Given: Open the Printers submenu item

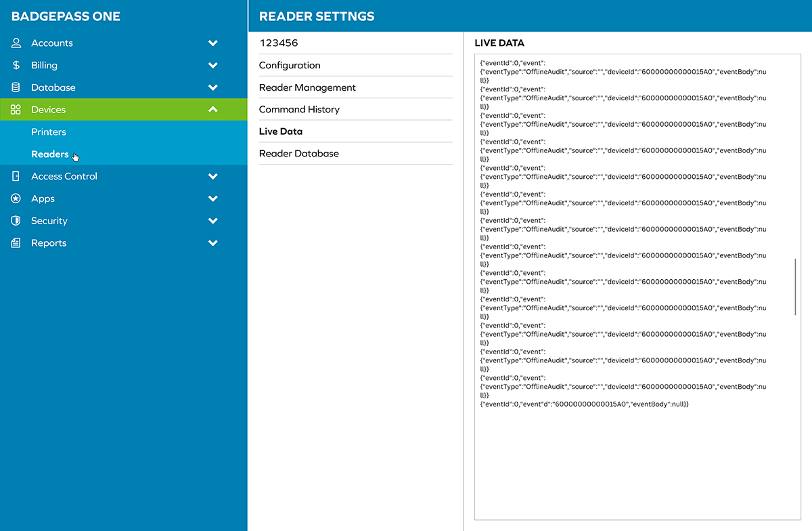Looking at the screenshot, I should pos(49,132).
